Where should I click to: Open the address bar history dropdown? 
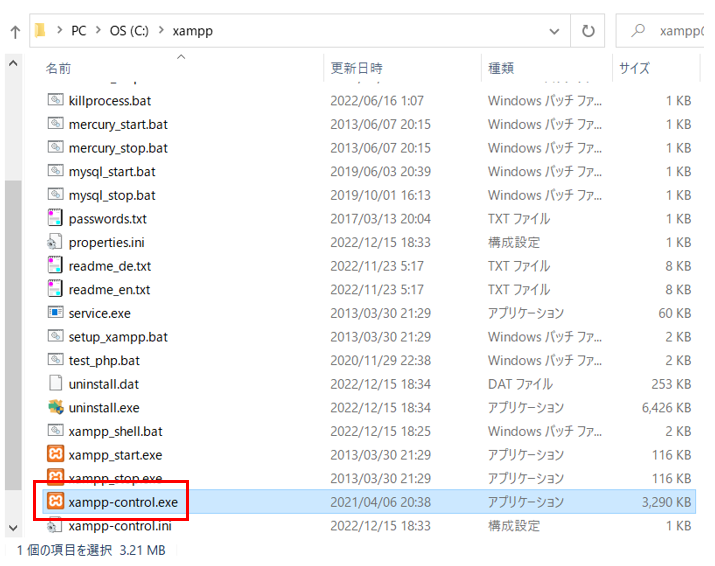[555, 31]
